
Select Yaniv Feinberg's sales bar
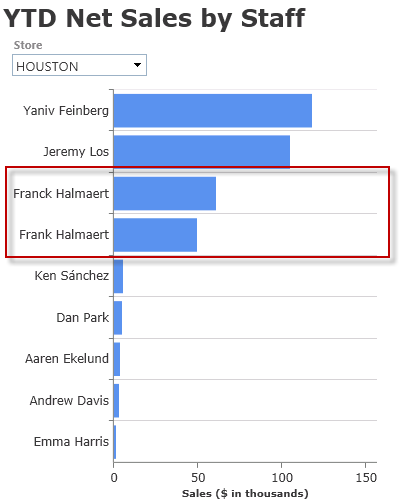[x=213, y=111]
